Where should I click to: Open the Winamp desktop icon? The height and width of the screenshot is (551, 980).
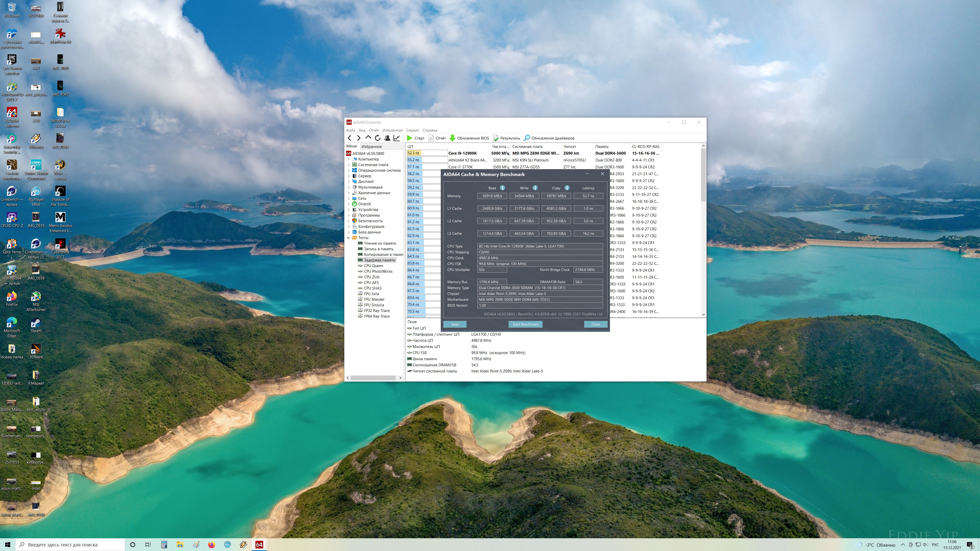point(36,142)
